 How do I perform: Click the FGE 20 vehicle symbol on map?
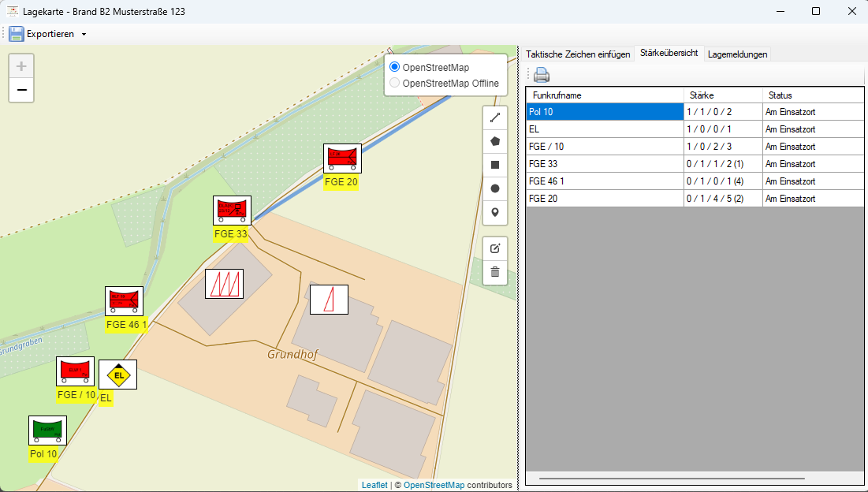tap(342, 158)
